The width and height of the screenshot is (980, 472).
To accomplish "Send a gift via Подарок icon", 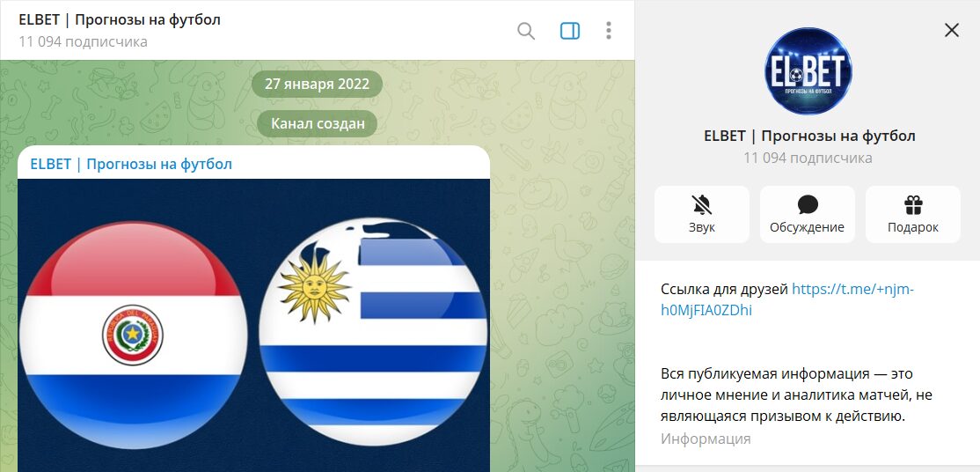I will pos(913,204).
